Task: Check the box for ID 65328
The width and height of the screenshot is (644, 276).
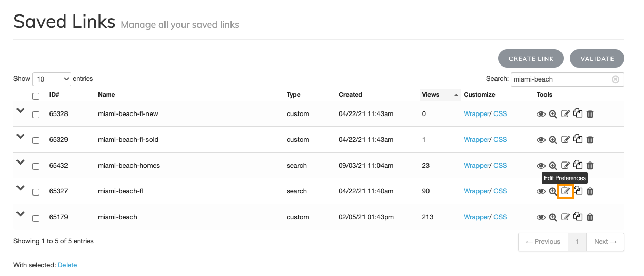Action: (x=36, y=115)
